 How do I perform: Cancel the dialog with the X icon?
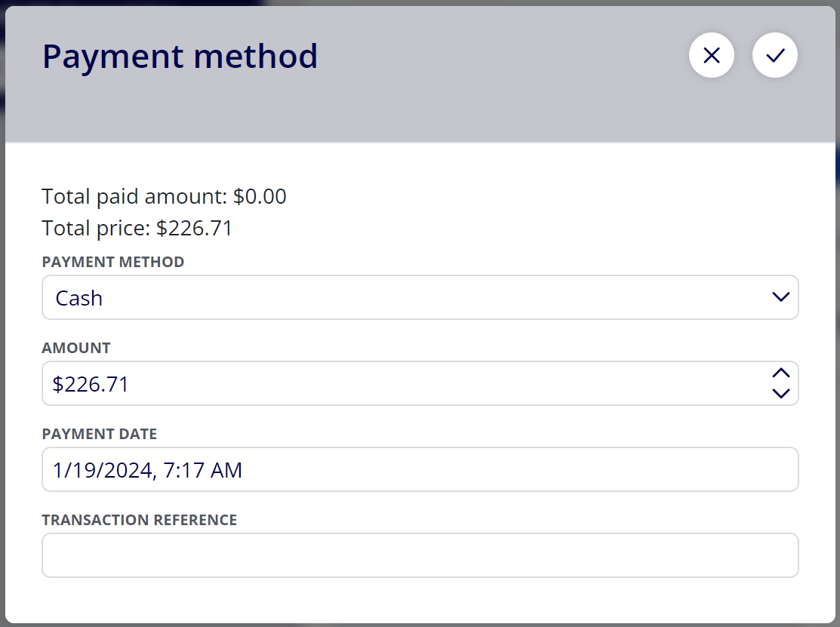(x=712, y=55)
